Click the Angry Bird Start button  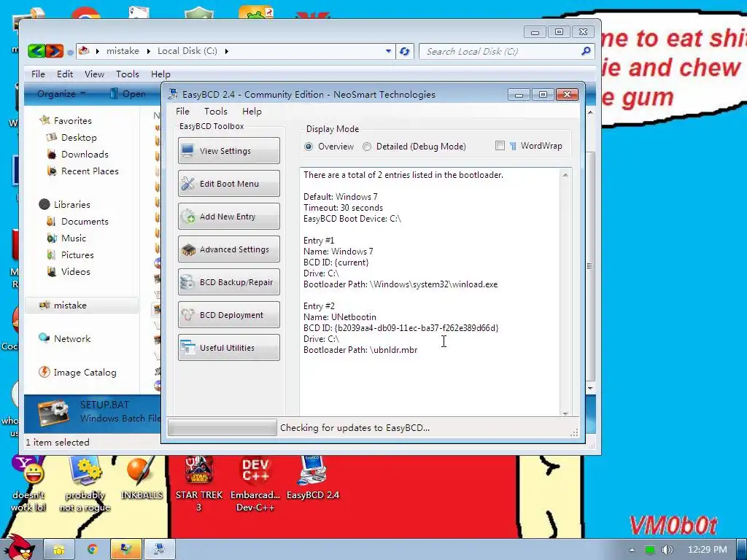pyautogui.click(x=20, y=548)
